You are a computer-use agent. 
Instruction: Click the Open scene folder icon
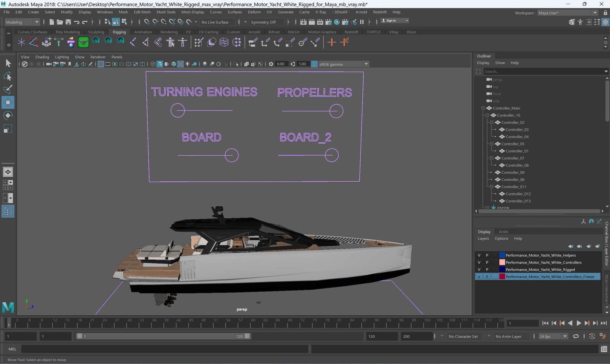tap(60, 22)
